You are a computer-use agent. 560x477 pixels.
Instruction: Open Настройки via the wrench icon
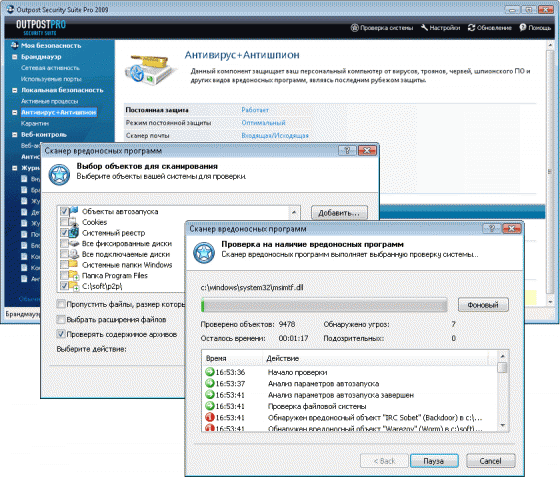click(x=424, y=27)
